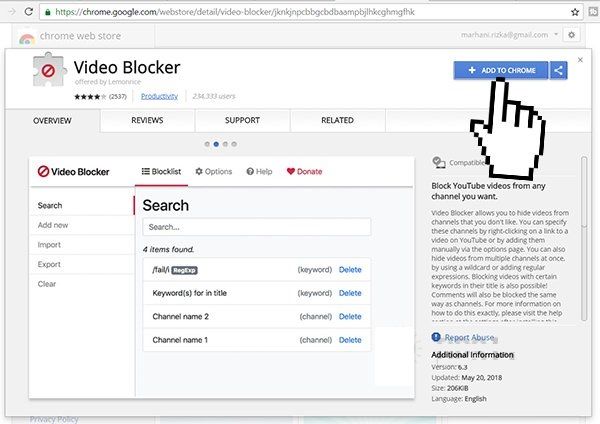Open the Support tab
The image size is (600, 424).
(242, 120)
